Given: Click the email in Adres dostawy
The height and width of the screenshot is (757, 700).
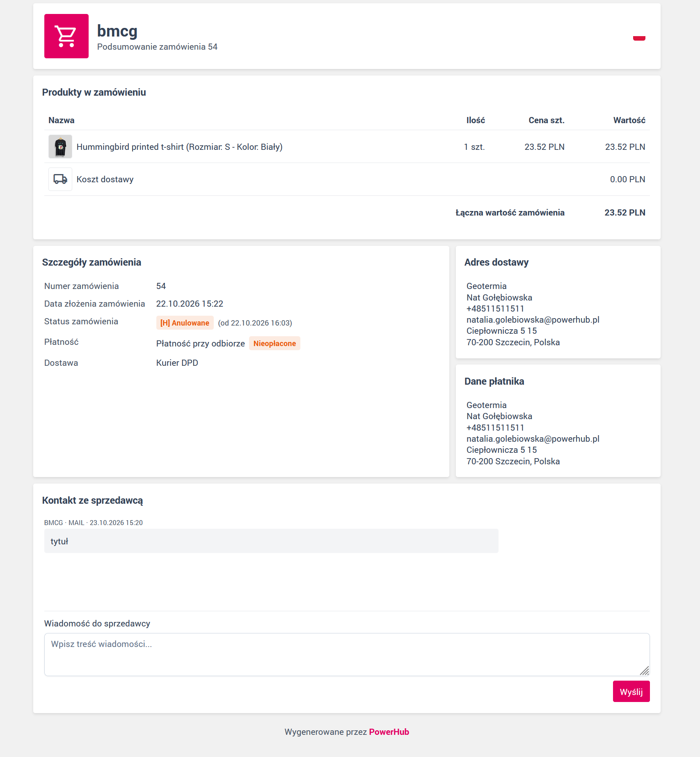Looking at the screenshot, I should tap(533, 320).
